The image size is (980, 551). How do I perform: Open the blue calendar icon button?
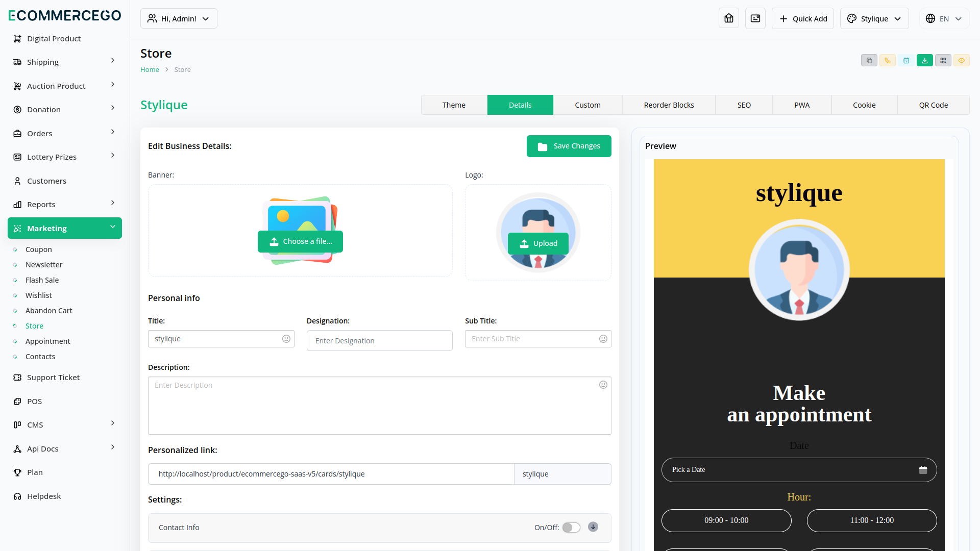coord(906,61)
